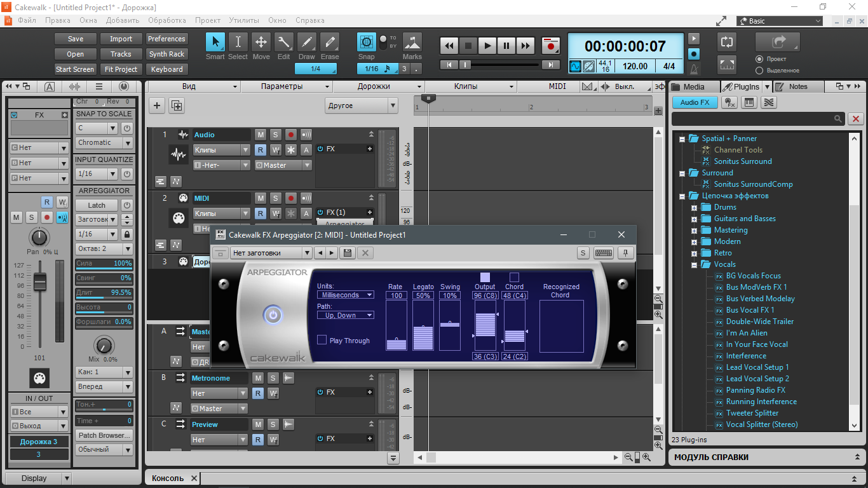Rewind the transport
This screenshot has width=868, height=488.
pos(449,46)
